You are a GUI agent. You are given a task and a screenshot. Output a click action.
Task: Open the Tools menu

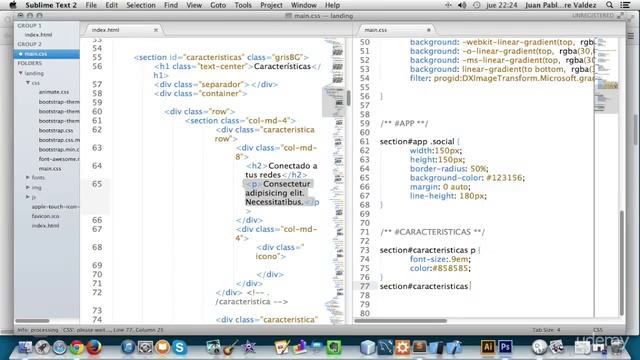tap(243, 5)
